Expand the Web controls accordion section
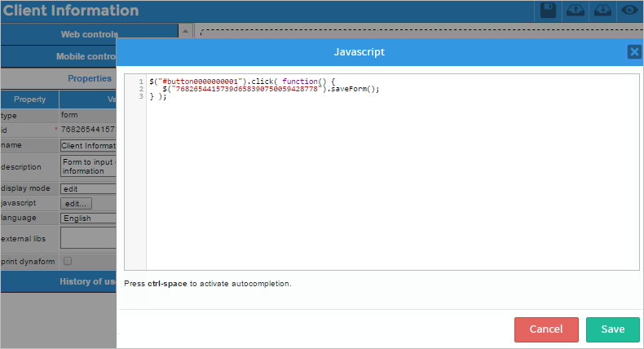The height and width of the screenshot is (349, 644). click(x=89, y=34)
